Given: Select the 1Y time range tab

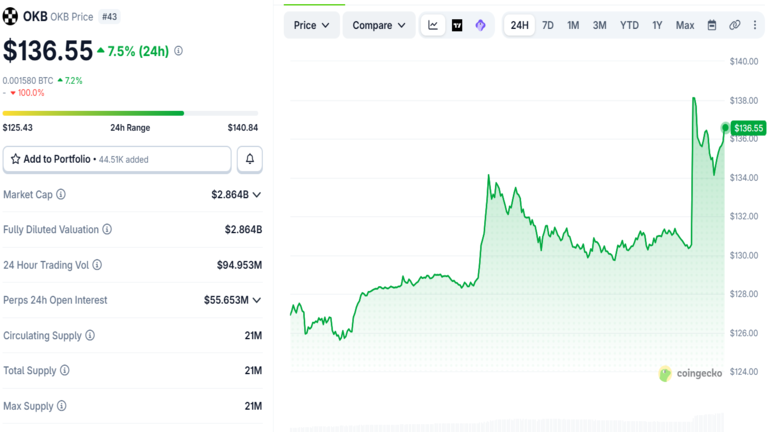Looking at the screenshot, I should [x=657, y=25].
